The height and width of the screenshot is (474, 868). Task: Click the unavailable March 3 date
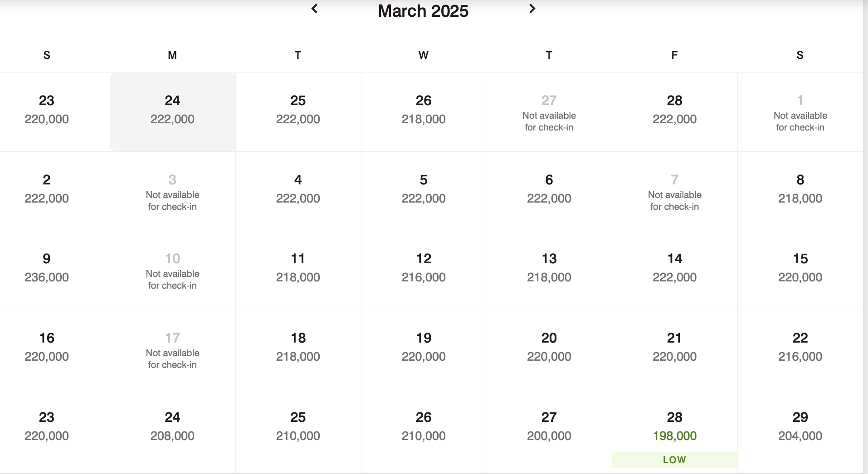[x=172, y=192]
